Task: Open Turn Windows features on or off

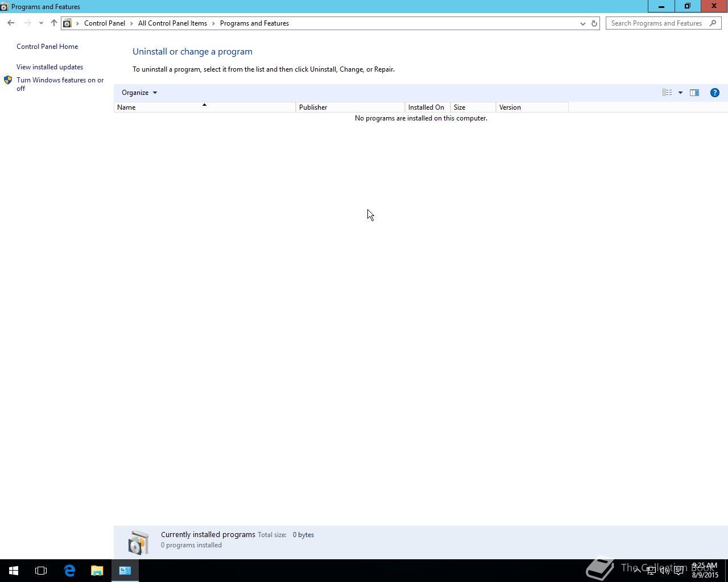Action: point(60,84)
